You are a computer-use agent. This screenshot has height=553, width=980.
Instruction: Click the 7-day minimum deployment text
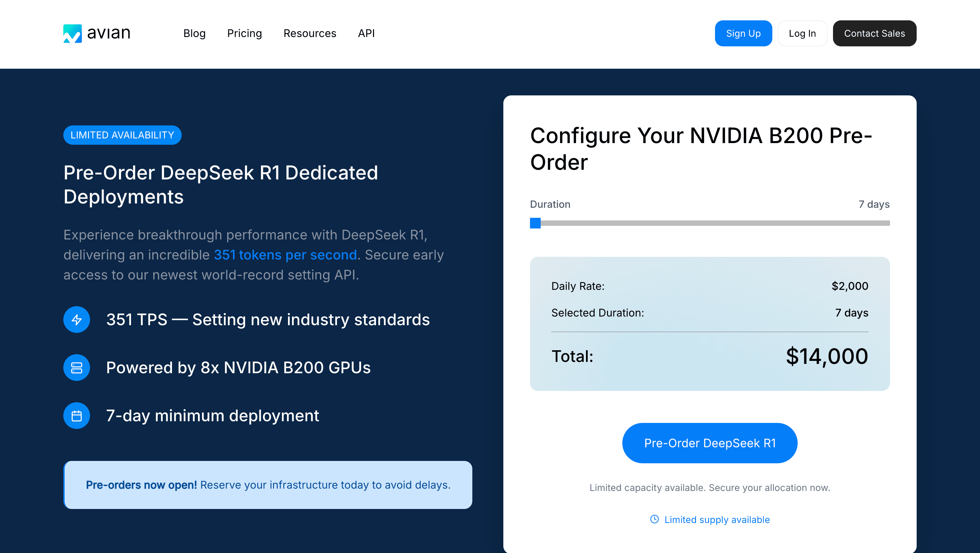(213, 416)
